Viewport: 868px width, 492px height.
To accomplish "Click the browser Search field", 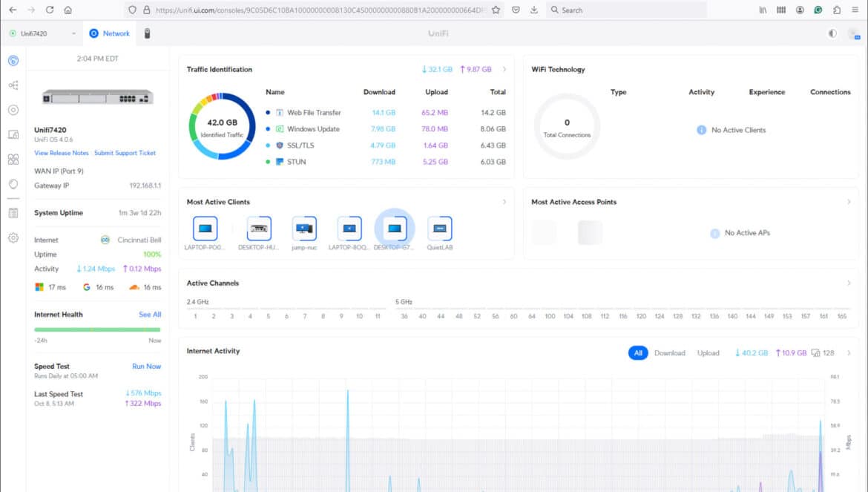I will click(625, 10).
